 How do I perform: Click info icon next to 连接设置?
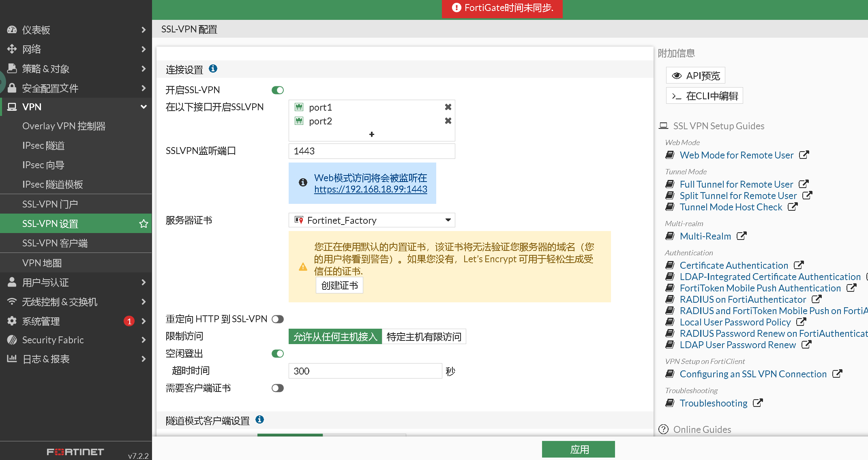[213, 69]
